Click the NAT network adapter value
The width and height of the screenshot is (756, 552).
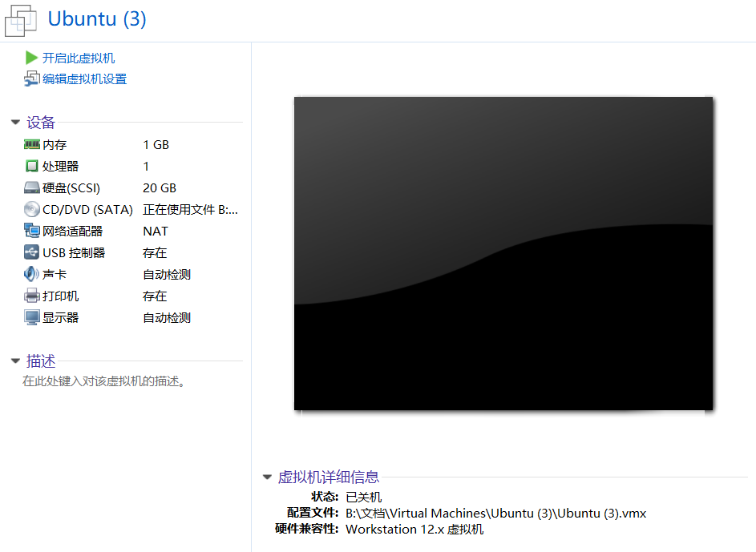tap(156, 232)
